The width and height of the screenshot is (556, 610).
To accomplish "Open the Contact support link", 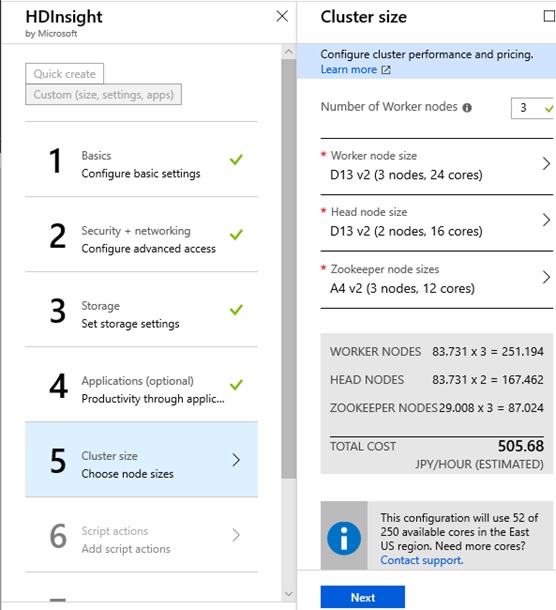I will click(422, 560).
